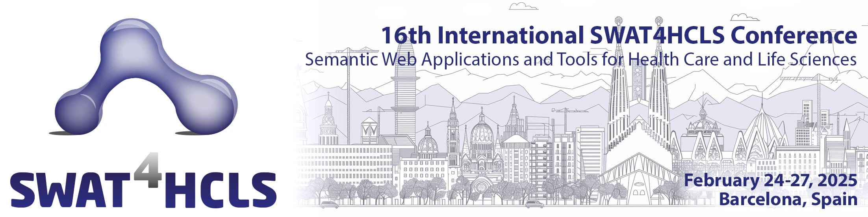The width and height of the screenshot is (868, 217).
Task: Open the 16th International SWAT4HCLS Conference title
Action: point(618,36)
